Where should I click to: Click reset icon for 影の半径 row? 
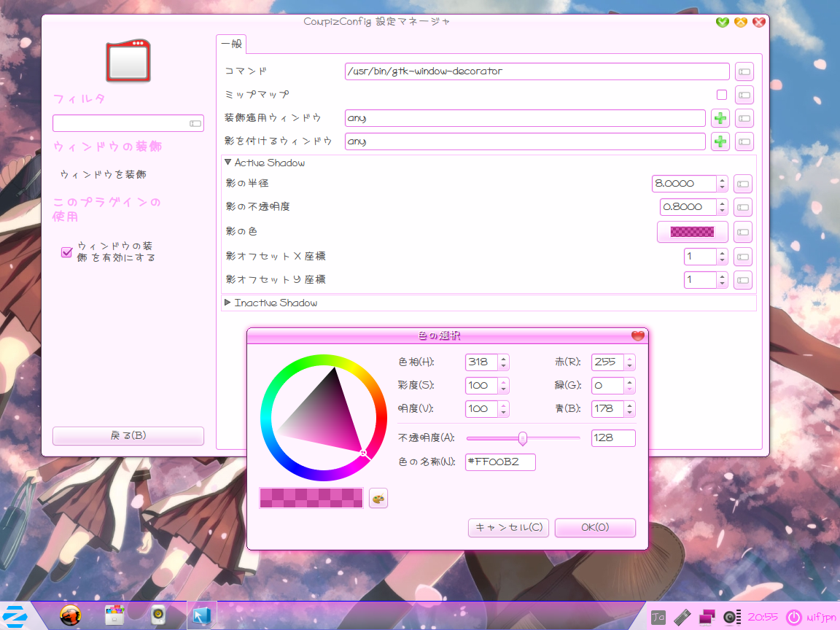click(x=742, y=184)
